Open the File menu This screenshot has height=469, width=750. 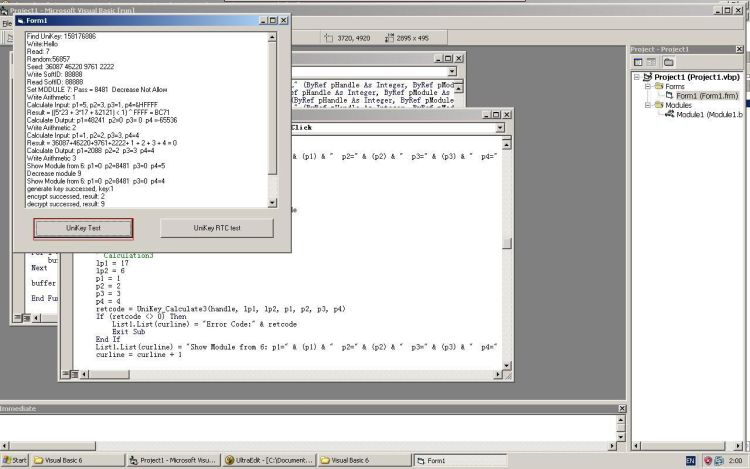[x=7, y=23]
